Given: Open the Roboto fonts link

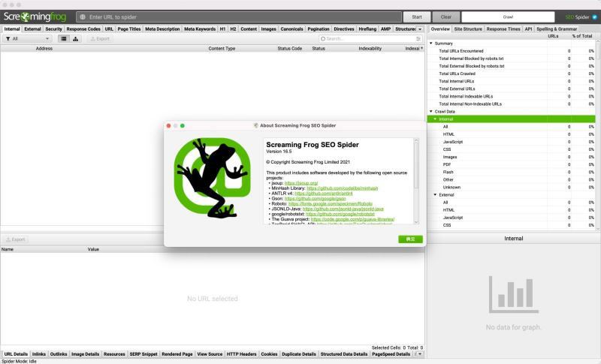Looking at the screenshot, I should (x=331, y=204).
